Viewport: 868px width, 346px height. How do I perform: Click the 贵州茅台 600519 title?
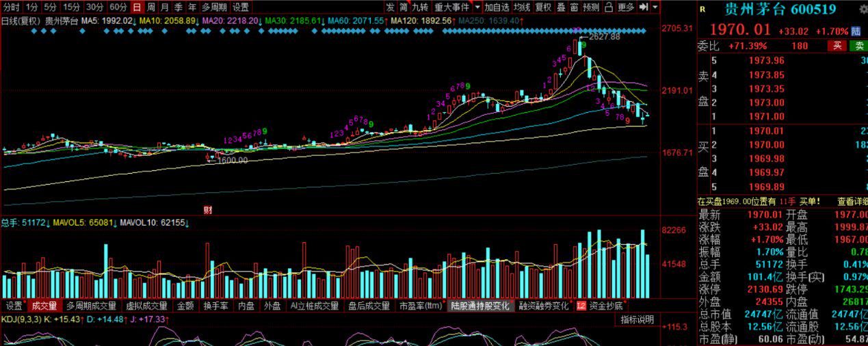coord(780,9)
